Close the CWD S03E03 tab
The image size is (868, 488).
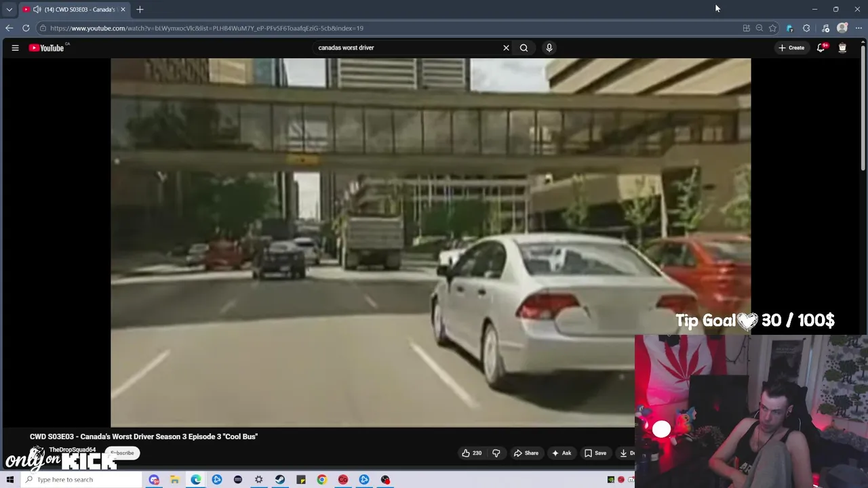[123, 9]
